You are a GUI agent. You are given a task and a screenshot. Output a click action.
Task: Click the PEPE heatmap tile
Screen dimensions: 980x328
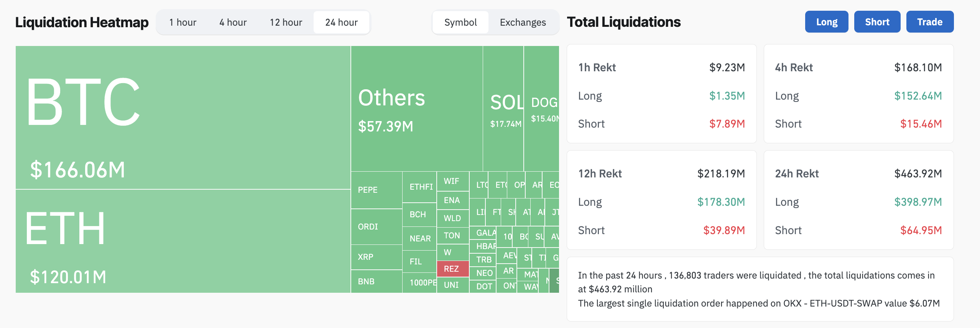tap(376, 190)
